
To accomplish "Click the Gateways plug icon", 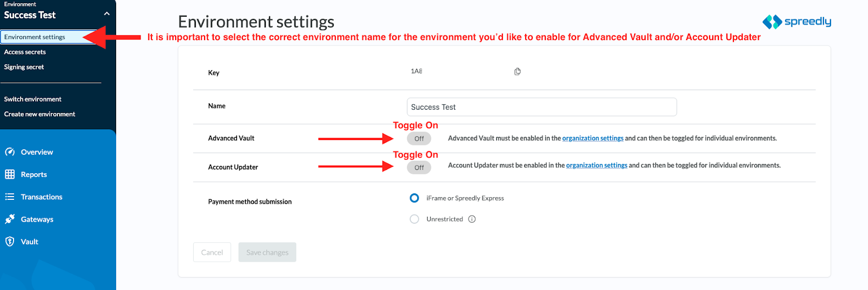I will coord(10,219).
